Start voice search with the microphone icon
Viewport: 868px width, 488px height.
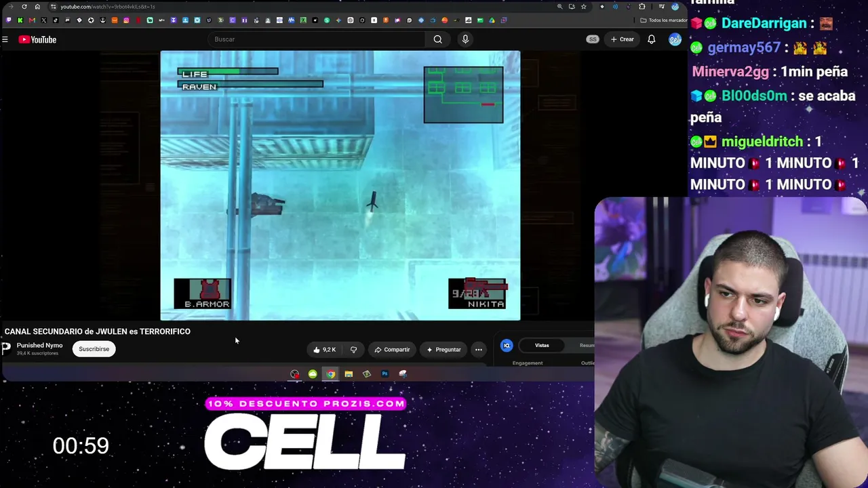coord(465,39)
